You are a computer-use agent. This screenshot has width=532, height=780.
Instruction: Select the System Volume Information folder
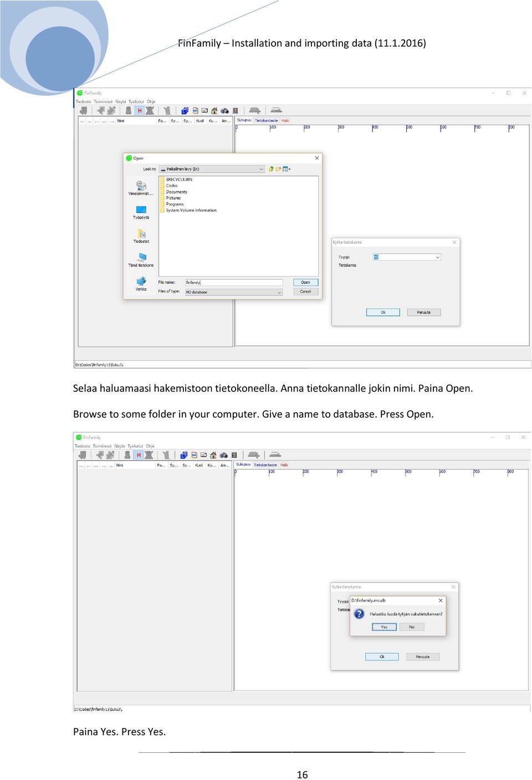189,210
